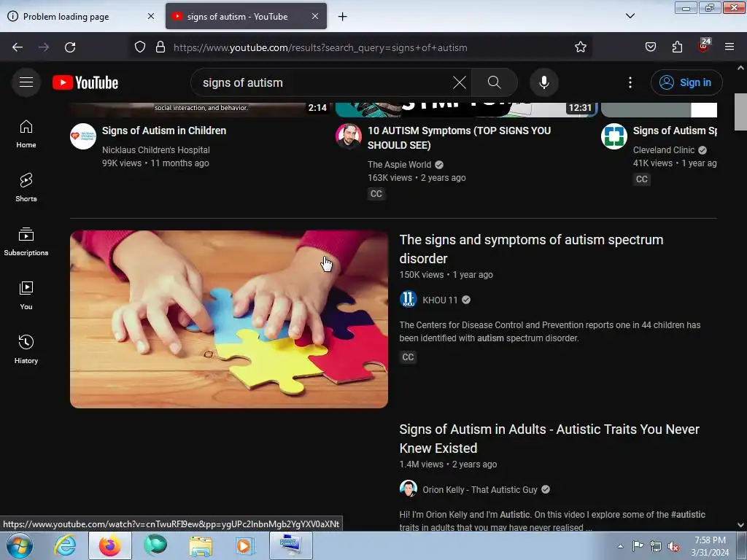Screen dimensions: 747x560
Task: Open the Windows Start button
Action: tap(20, 545)
